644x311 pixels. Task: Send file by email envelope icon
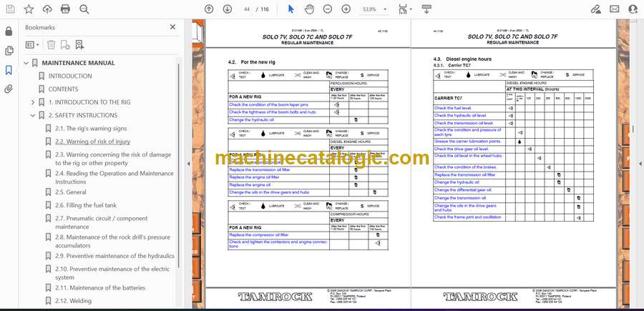[615, 9]
